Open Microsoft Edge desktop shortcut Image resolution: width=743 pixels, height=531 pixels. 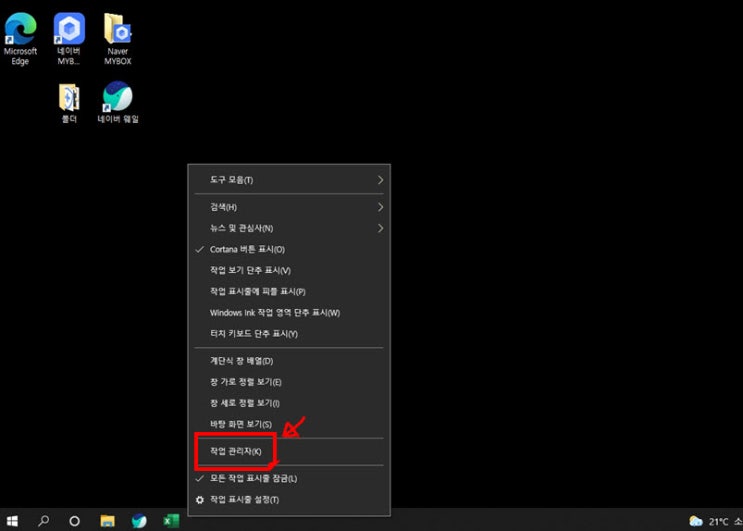(20, 39)
